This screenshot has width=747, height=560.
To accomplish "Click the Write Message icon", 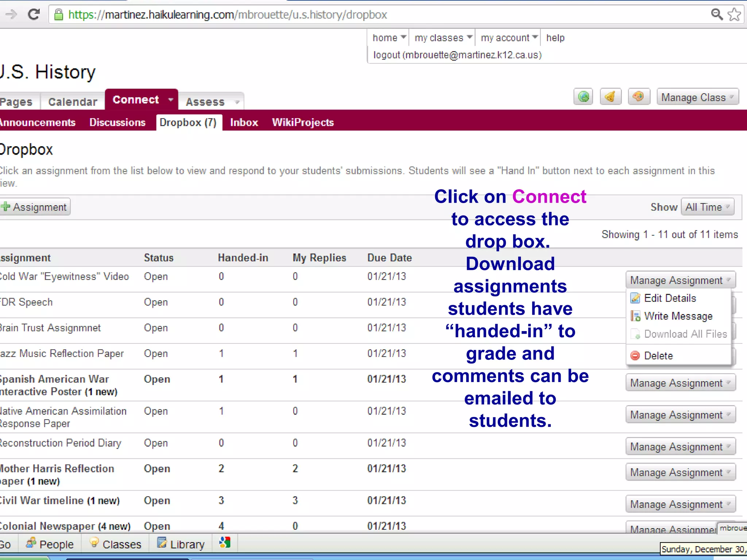I will pyautogui.click(x=635, y=316).
